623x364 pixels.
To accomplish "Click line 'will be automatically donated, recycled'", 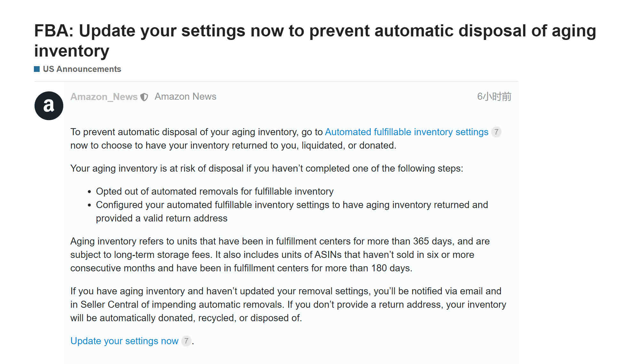I will [x=186, y=318].
